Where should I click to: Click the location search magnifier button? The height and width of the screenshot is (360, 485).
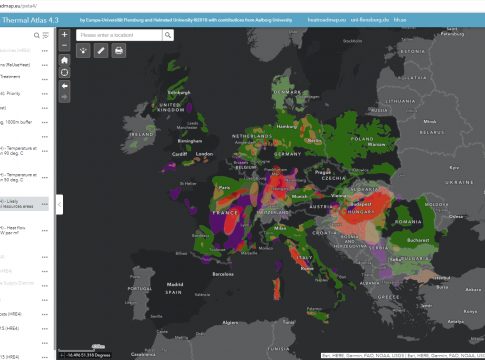pos(168,35)
